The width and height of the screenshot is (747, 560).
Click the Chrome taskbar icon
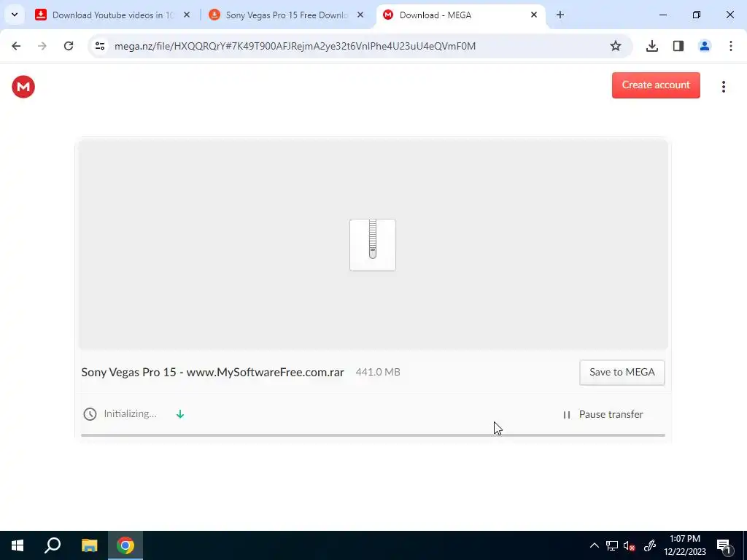point(125,545)
